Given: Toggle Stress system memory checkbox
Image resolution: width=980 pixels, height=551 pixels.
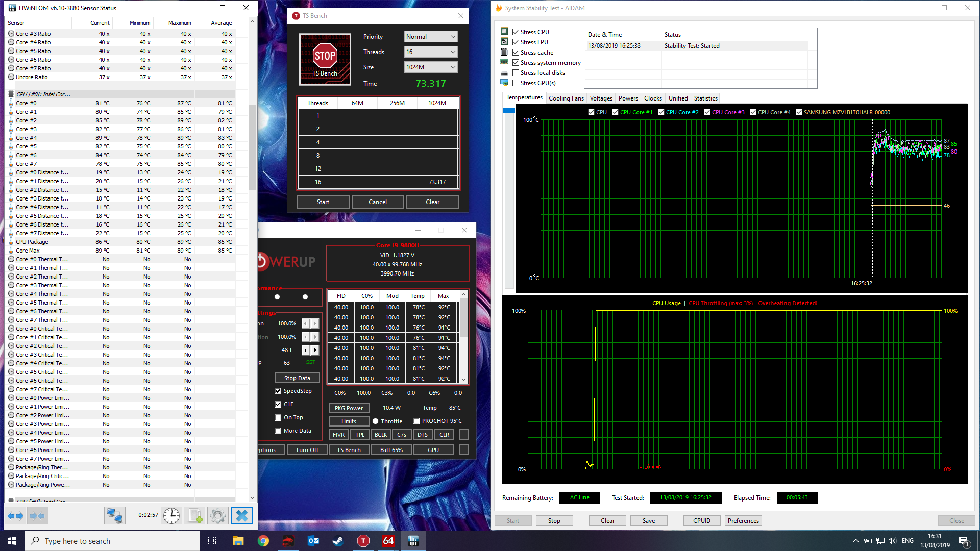Looking at the screenshot, I should pyautogui.click(x=516, y=62).
